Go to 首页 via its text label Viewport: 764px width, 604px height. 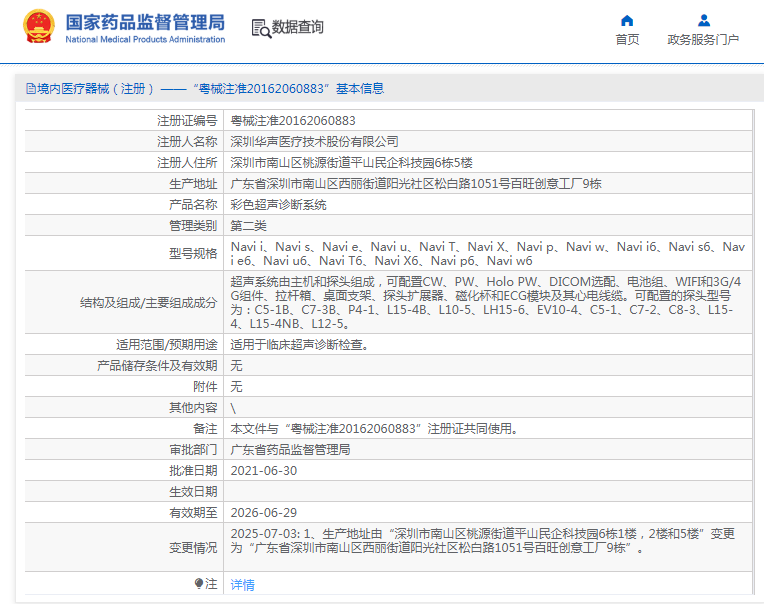click(627, 40)
